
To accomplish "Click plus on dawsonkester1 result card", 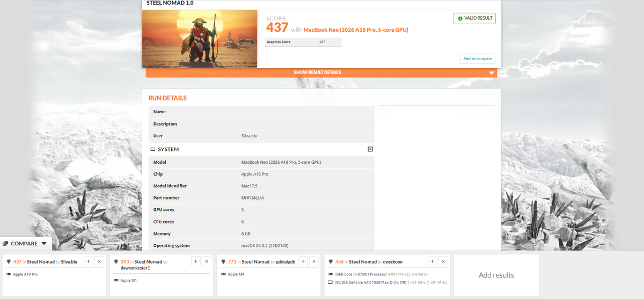I will pyautogui.click(x=196, y=261).
